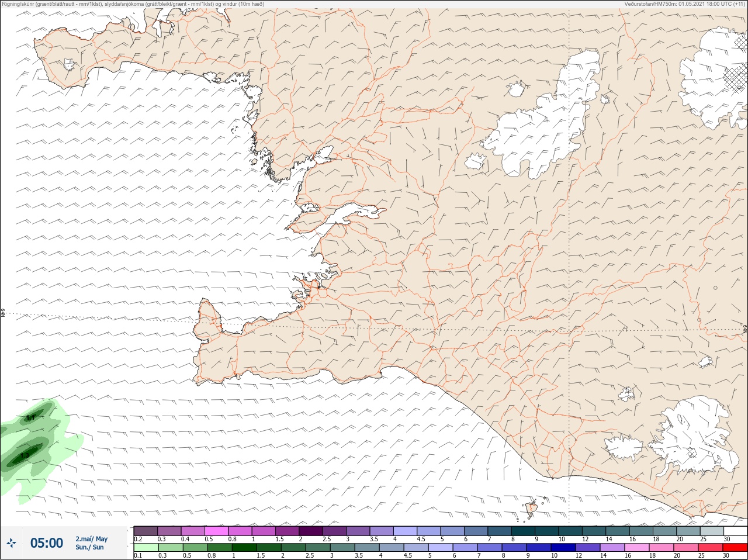Click the "Sun./ Sun" weekday text
Viewport: 748px width, 560px height.
89,547
